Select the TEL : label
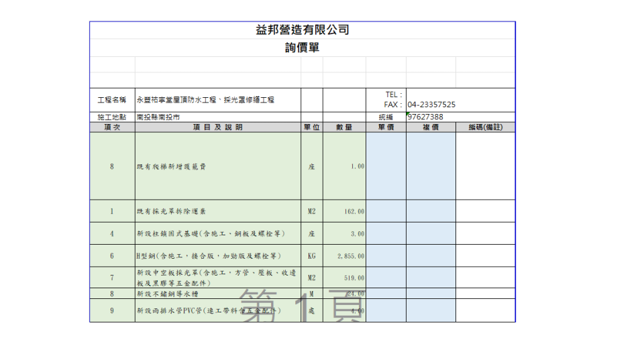This screenshot has width=644, height=362. pyautogui.click(x=394, y=95)
